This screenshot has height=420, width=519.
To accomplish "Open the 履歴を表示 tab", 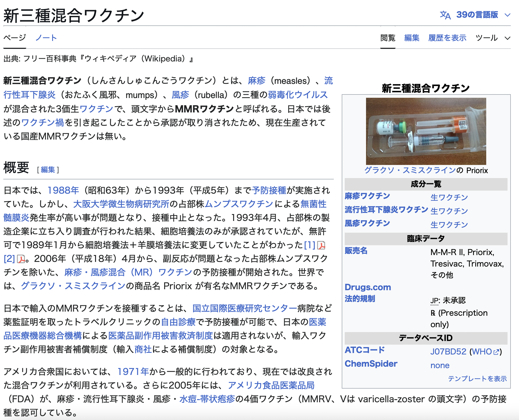I will click(447, 38).
